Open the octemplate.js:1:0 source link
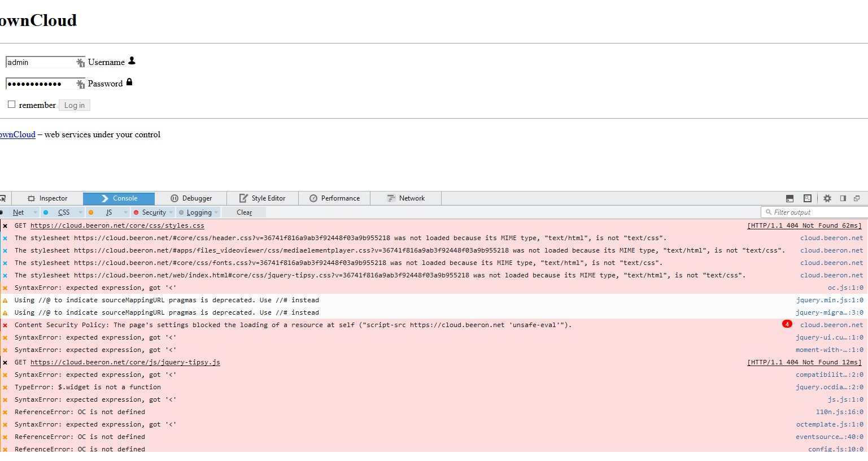Image resolution: width=868 pixels, height=461 pixels. pyautogui.click(x=830, y=424)
